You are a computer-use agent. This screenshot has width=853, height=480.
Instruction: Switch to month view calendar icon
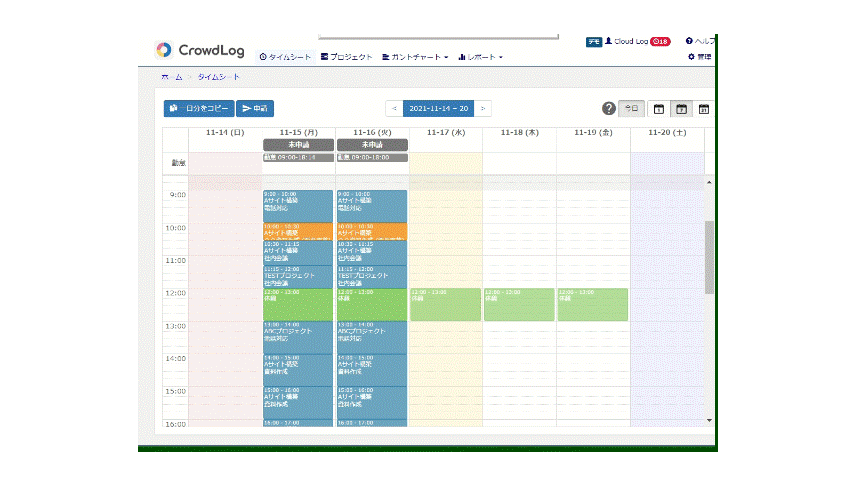(x=703, y=109)
